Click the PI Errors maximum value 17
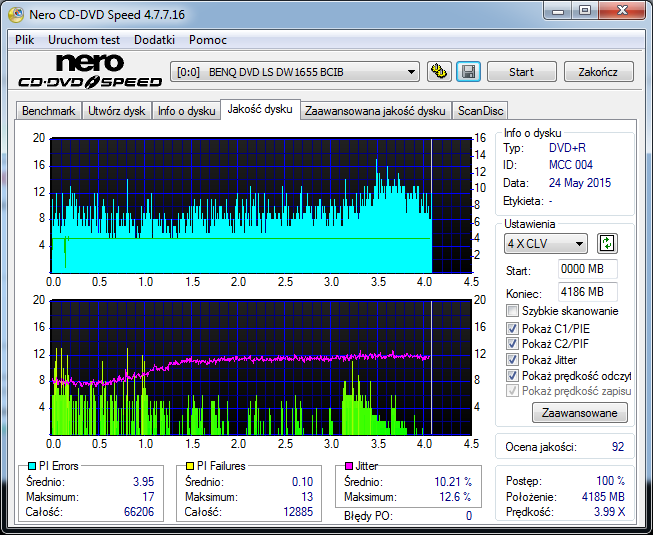The image size is (653, 535). [148, 497]
